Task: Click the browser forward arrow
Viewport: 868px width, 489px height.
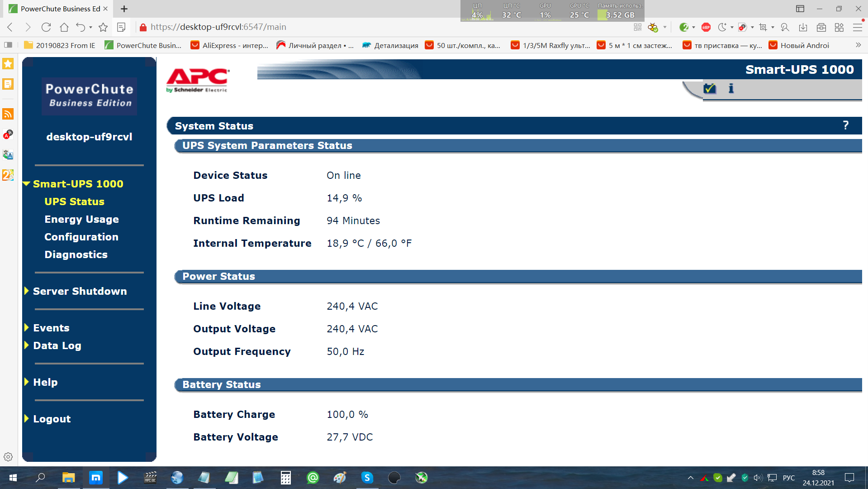Action: [x=28, y=27]
